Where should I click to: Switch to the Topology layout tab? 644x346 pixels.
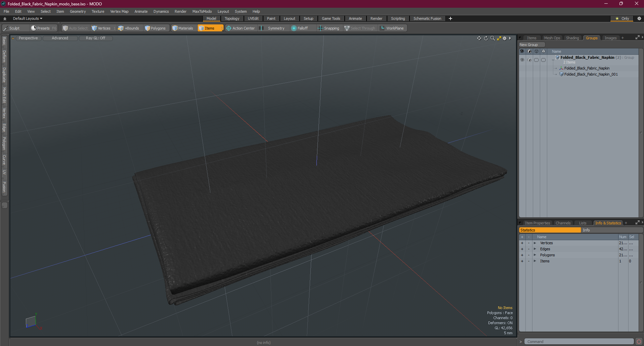pos(232,18)
